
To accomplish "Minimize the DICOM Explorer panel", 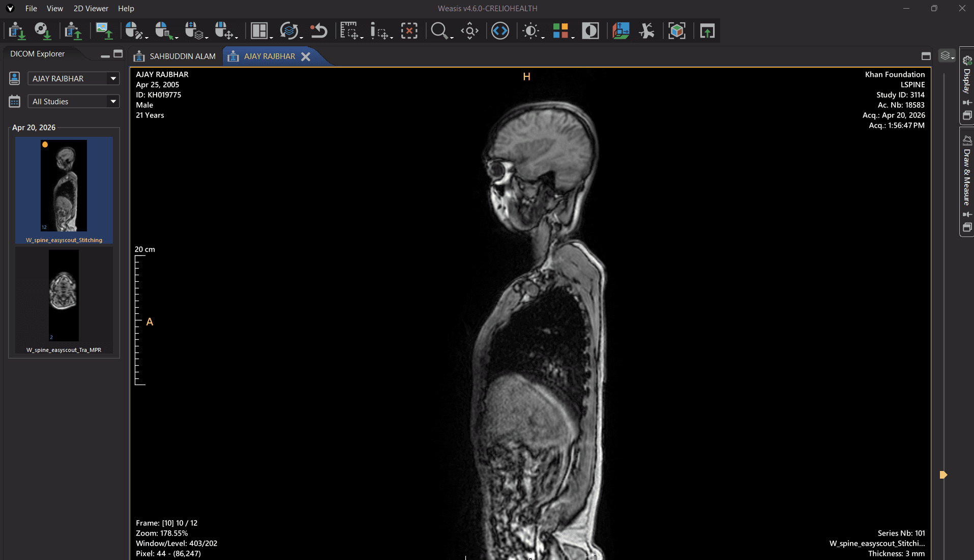I will (105, 55).
